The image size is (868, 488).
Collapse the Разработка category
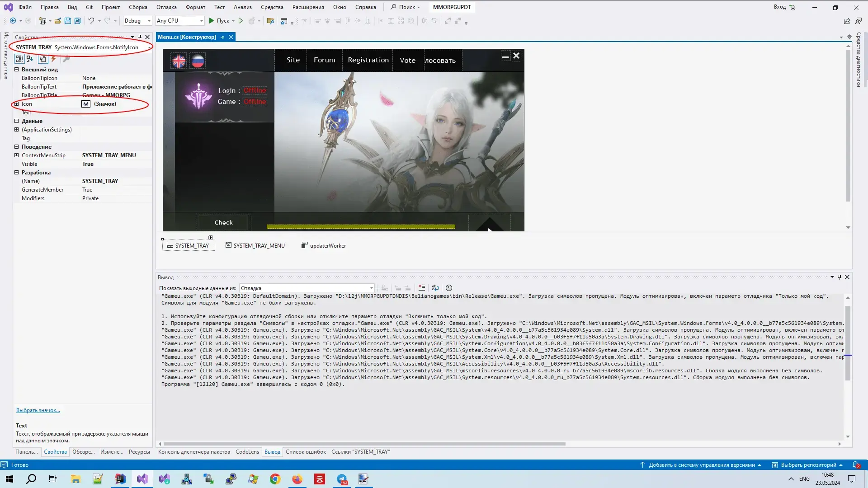[x=17, y=173]
